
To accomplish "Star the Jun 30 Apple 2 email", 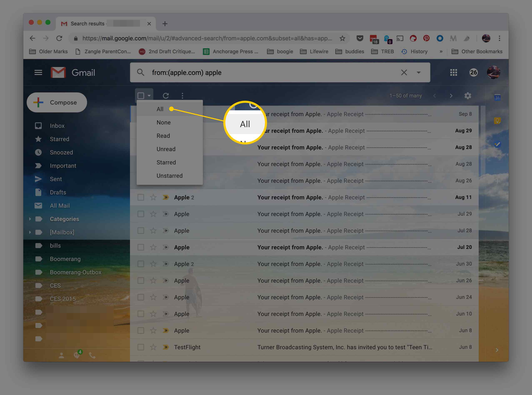I will pyautogui.click(x=153, y=264).
